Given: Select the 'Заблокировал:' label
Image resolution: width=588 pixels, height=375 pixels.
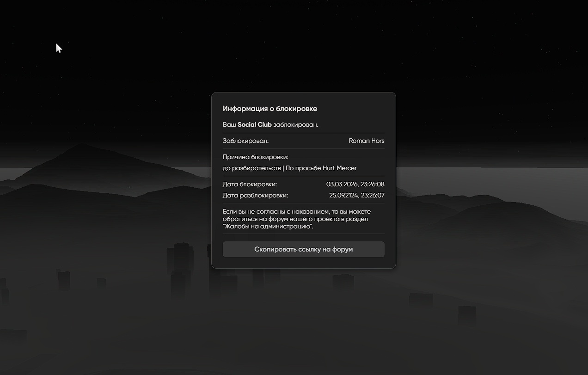Looking at the screenshot, I should [245, 141].
